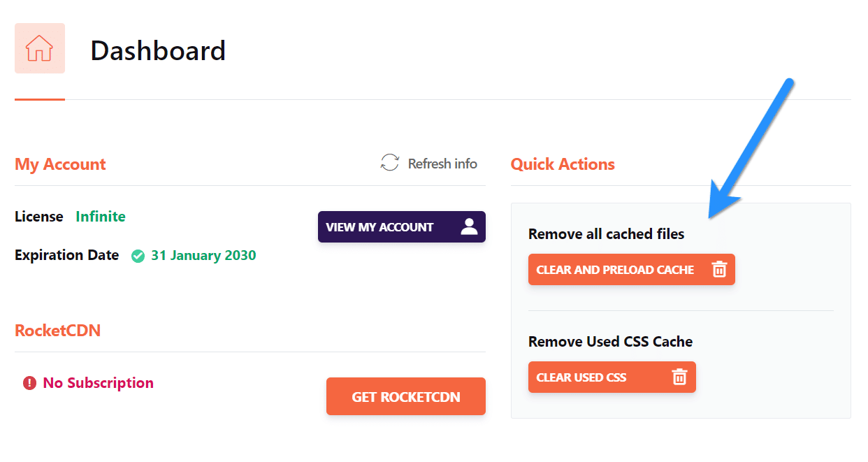Click the 31 January 2030 expiration date

click(203, 255)
